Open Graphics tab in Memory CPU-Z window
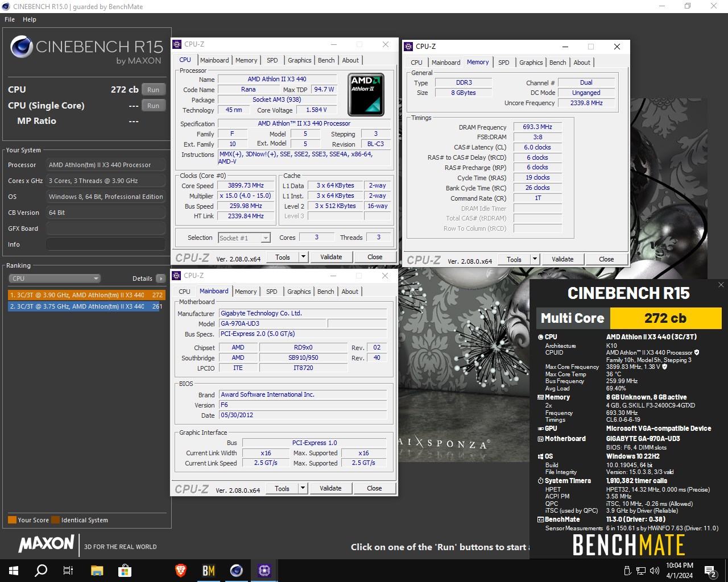728x582 pixels. (531, 63)
